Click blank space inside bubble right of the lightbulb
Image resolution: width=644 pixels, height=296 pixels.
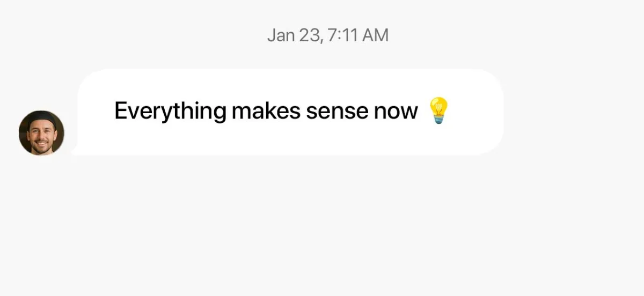[x=475, y=112]
